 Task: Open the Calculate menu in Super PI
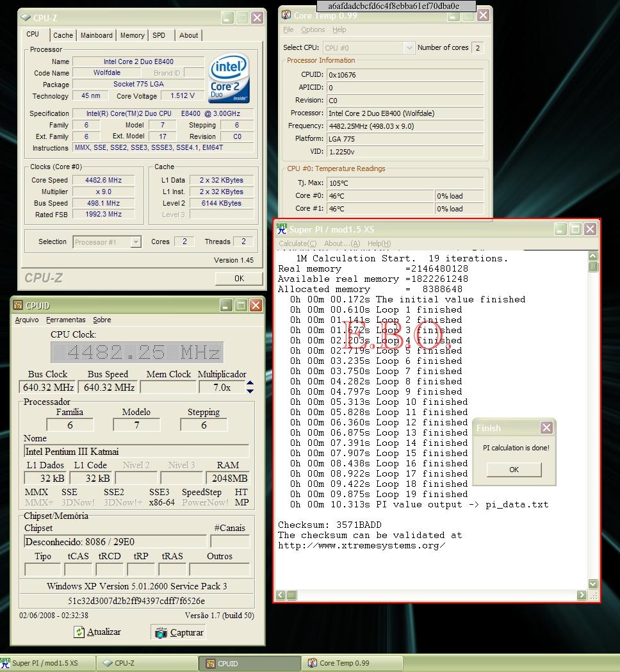point(297,243)
